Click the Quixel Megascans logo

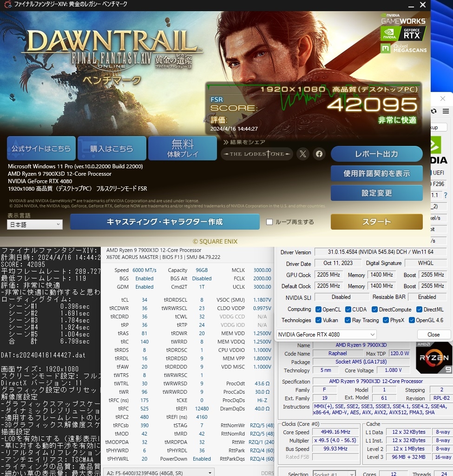404,48
